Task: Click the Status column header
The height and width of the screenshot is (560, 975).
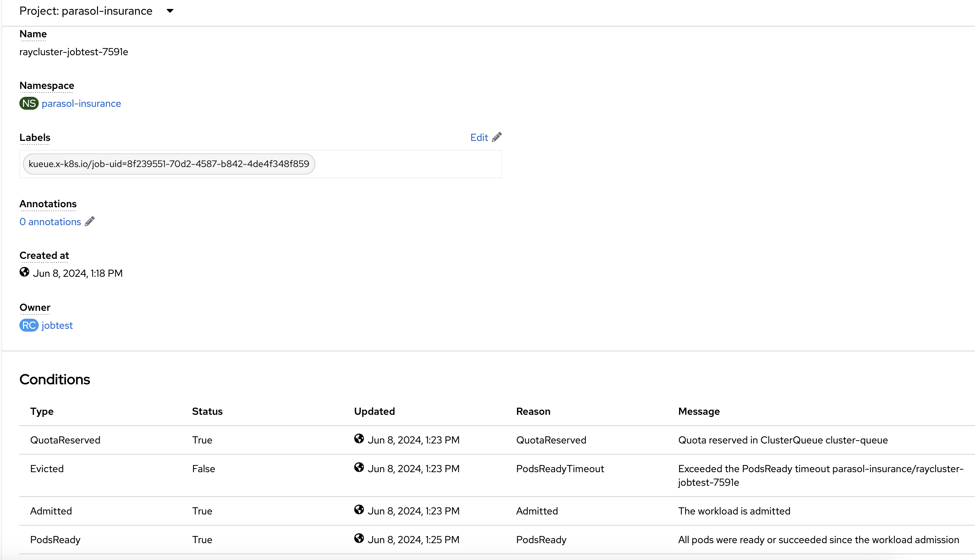Action: click(207, 411)
